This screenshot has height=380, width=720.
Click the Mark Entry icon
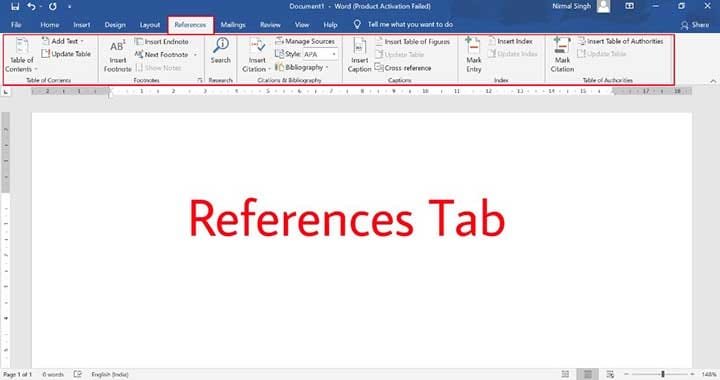(x=473, y=55)
